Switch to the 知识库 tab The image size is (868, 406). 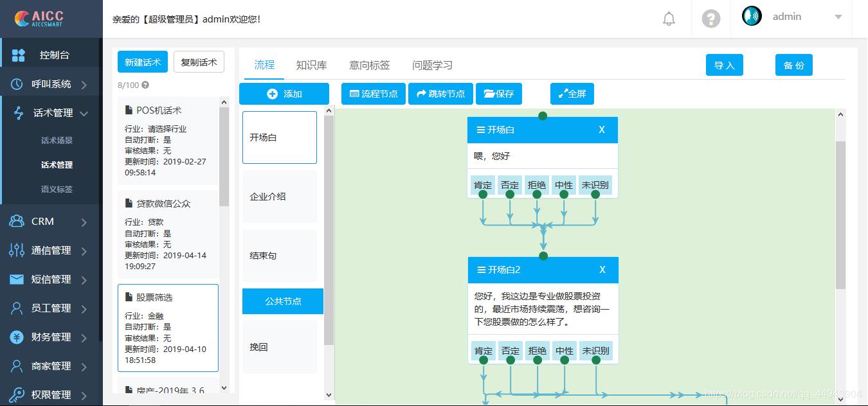pos(312,65)
